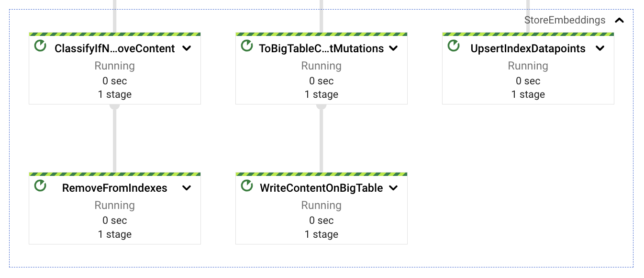The image size is (644, 278).
Task: Click Running status text in UpsertIndexDatapoints node
Action: point(528,66)
